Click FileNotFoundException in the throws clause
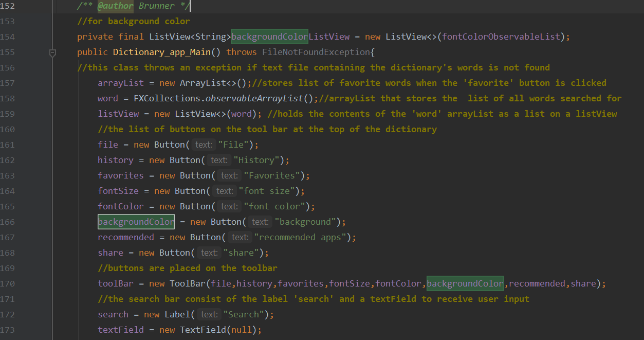 (316, 52)
